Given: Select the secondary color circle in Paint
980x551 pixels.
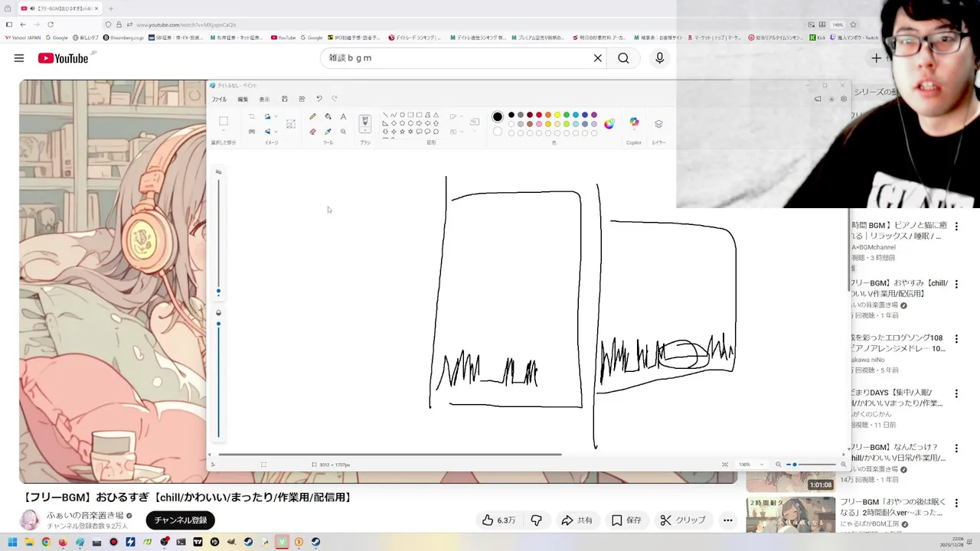Looking at the screenshot, I should [498, 132].
